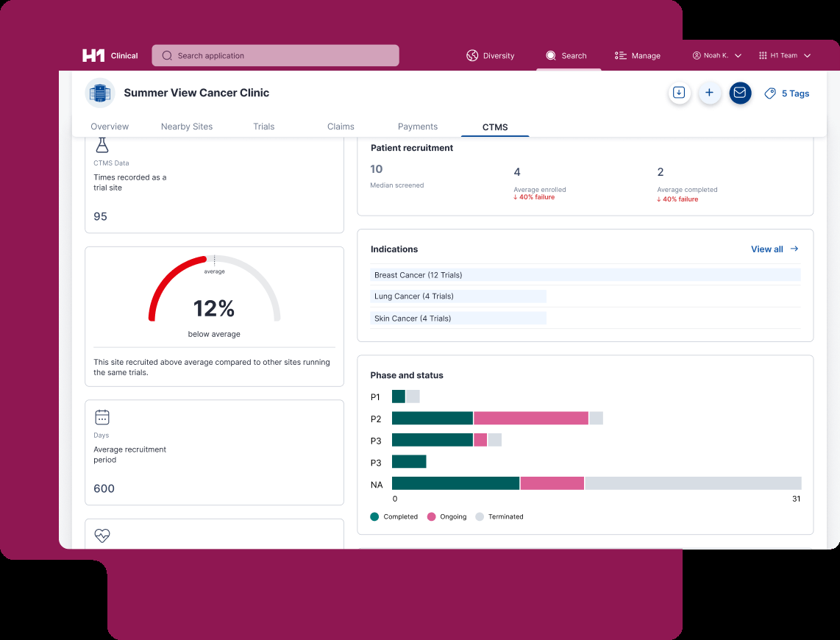
Task: Toggle Completed legend item in chart
Action: pos(394,516)
